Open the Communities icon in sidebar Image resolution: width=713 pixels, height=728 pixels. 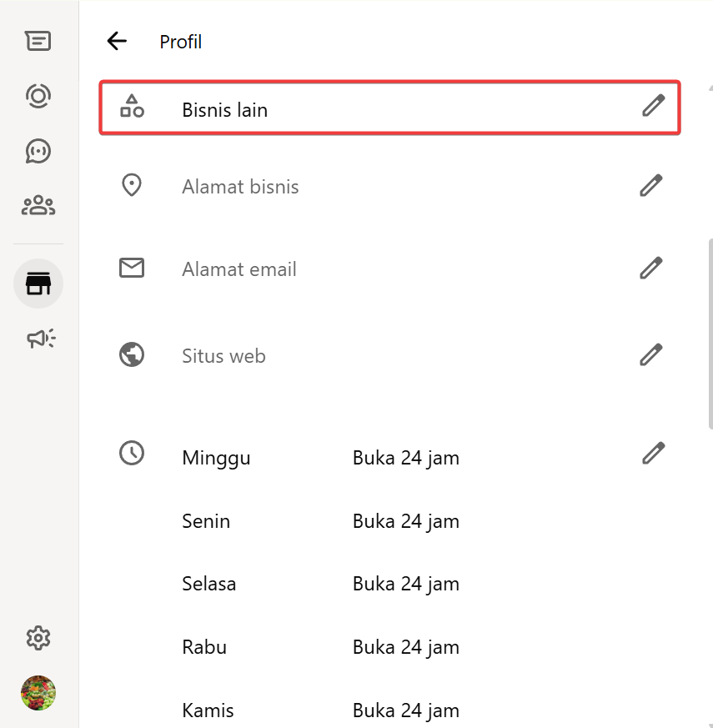tap(38, 205)
